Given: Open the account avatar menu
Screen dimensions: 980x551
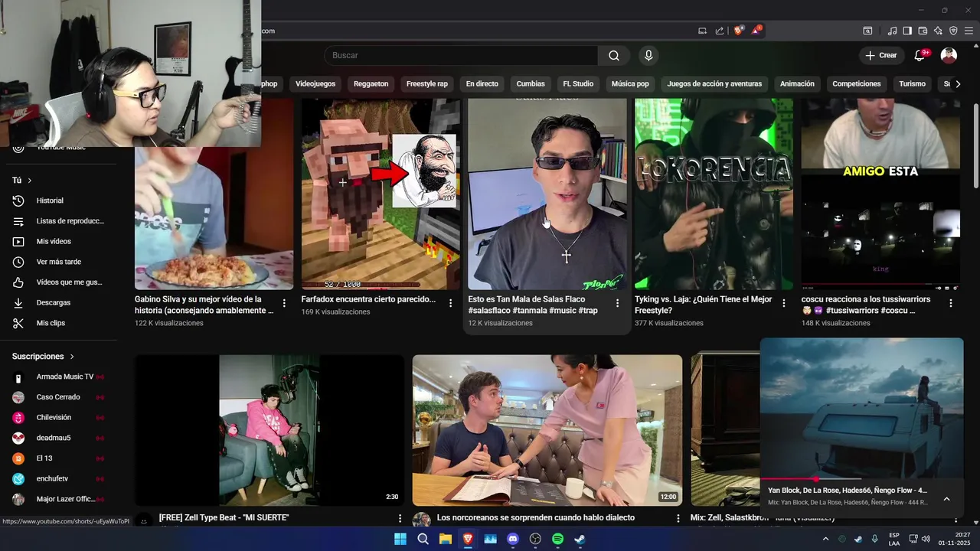Looking at the screenshot, I should click(949, 55).
